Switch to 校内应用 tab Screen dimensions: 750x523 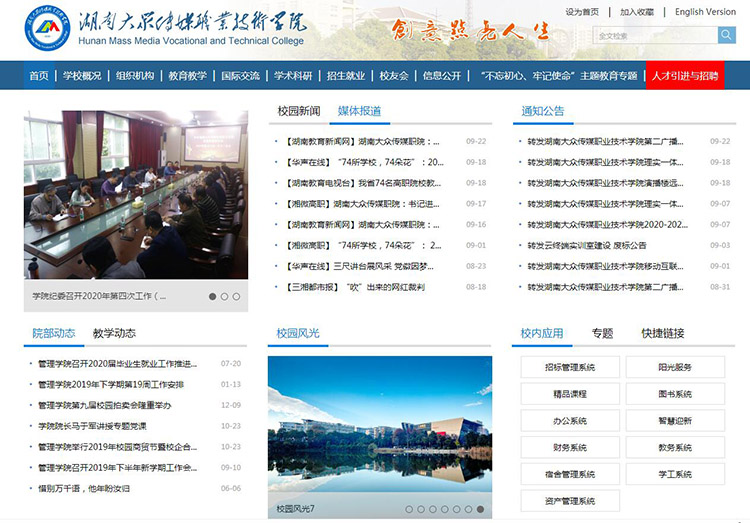pos(542,333)
